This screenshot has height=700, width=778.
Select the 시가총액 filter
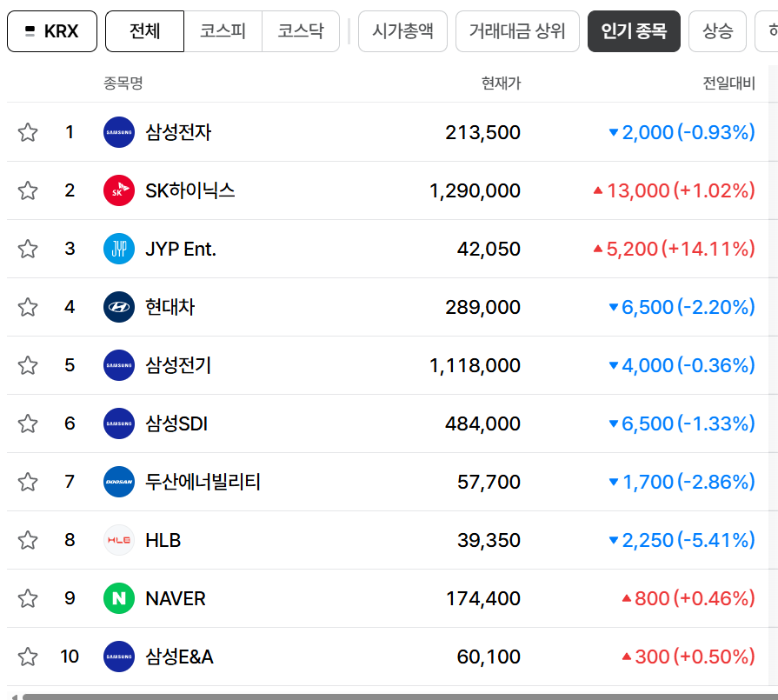tap(402, 31)
